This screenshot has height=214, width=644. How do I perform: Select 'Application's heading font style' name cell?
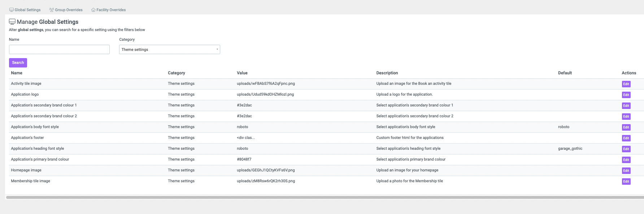[x=38, y=149]
